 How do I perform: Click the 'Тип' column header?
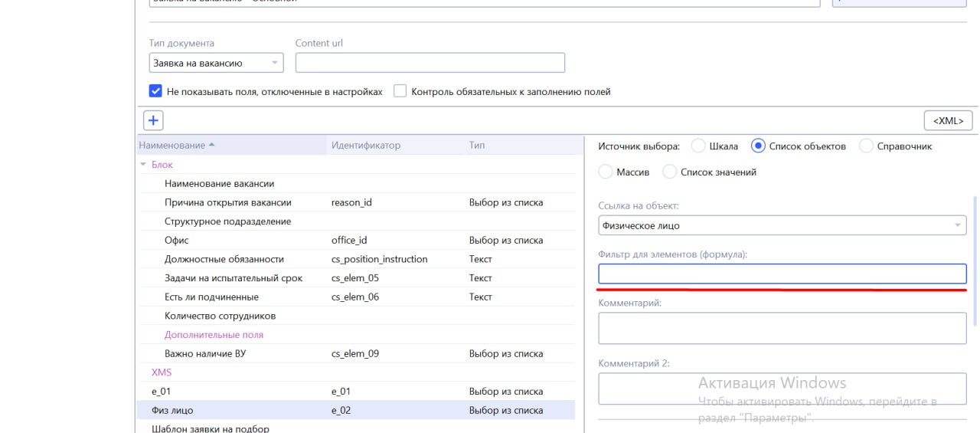click(x=476, y=146)
